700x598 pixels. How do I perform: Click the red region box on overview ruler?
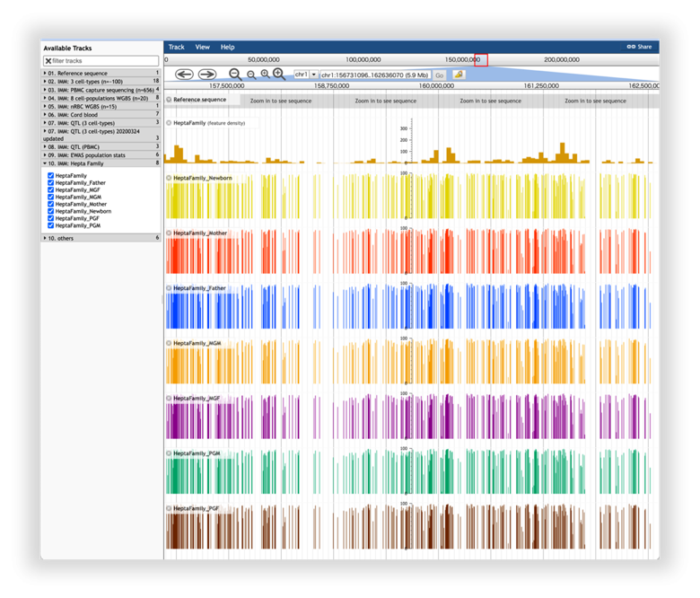click(481, 60)
